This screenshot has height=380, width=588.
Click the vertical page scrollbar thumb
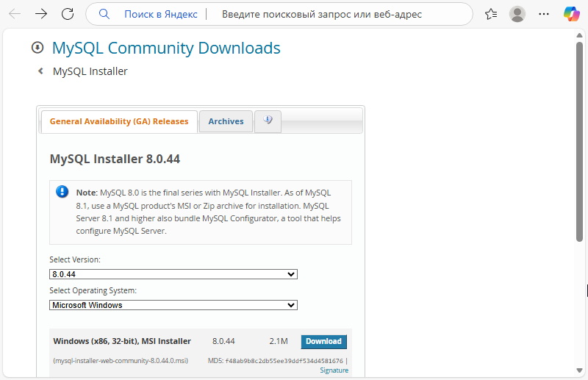point(579,140)
